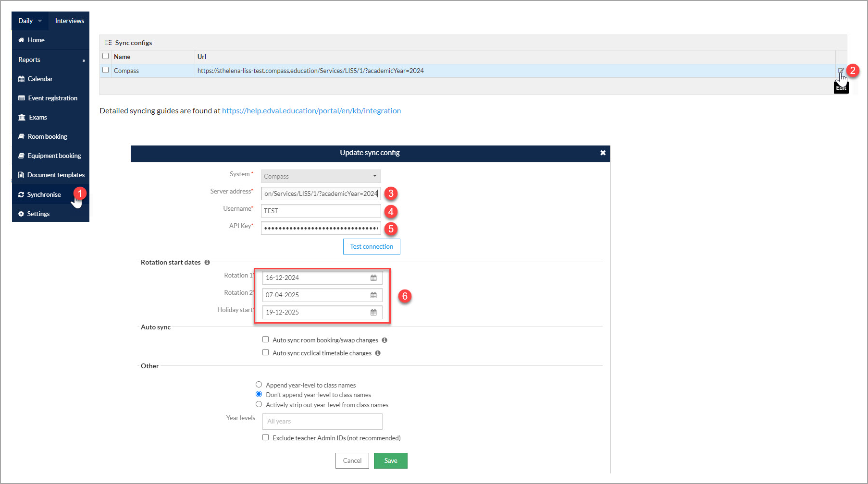Close the Update sync config dialog
This screenshot has height=484, width=868.
[603, 153]
